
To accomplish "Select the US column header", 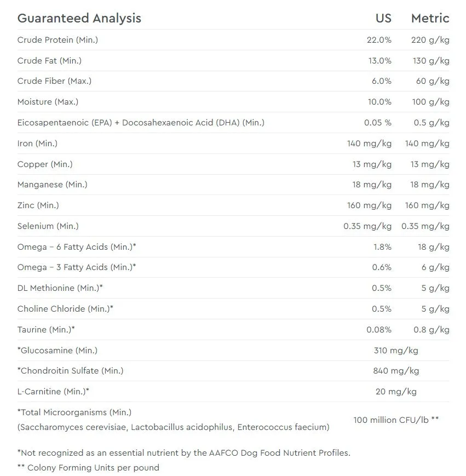I will (x=383, y=18).
